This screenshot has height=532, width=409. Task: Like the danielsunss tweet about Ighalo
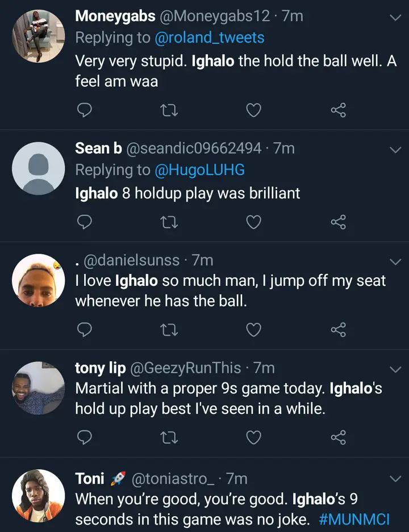coord(253,330)
